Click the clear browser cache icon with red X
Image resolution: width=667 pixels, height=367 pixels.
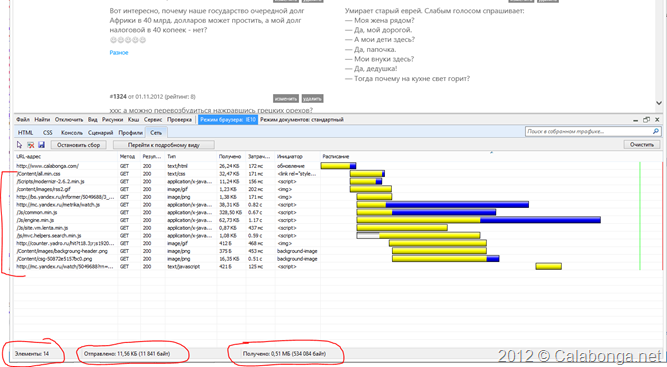point(30,145)
